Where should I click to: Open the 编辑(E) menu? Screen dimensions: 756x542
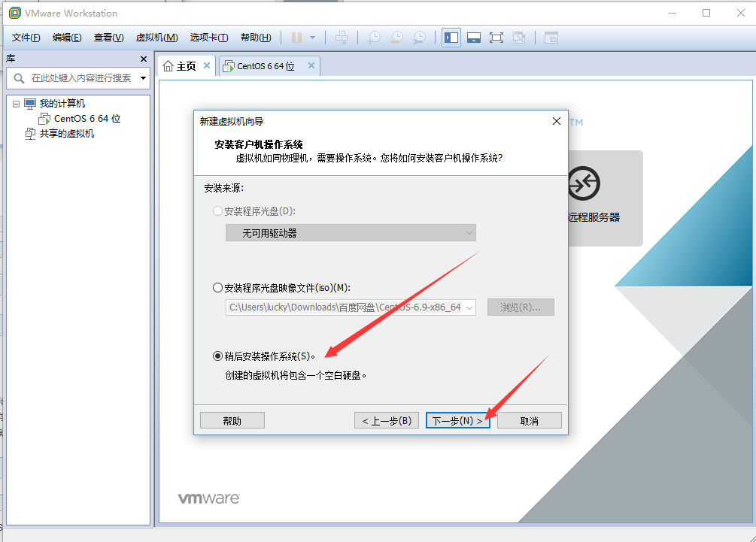[67, 38]
